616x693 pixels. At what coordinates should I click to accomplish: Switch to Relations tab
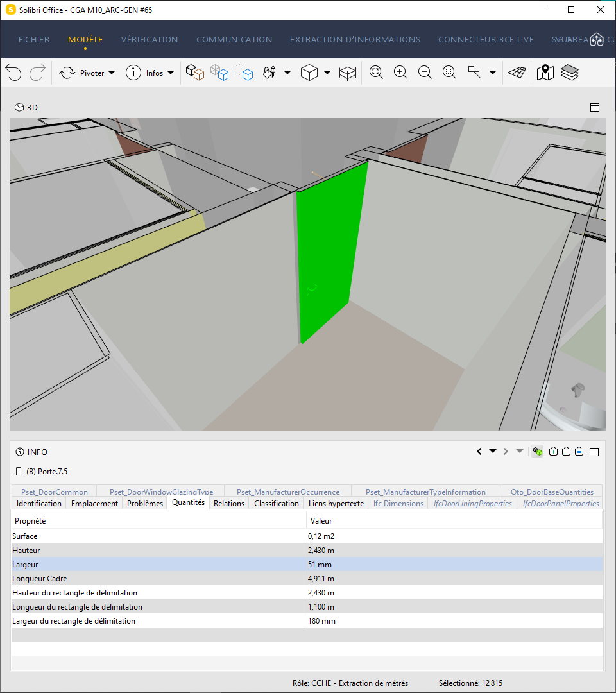(x=229, y=504)
